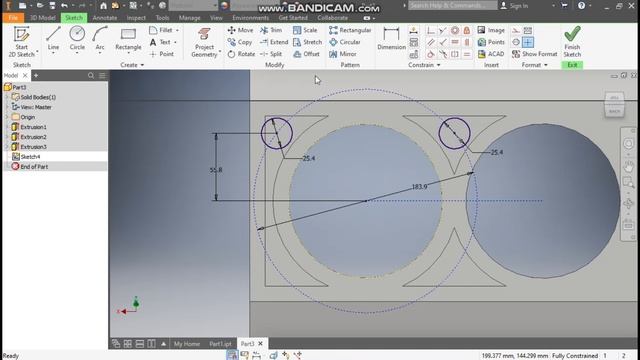Click the Sign In button
The height and width of the screenshot is (360, 640).
coord(514,6)
